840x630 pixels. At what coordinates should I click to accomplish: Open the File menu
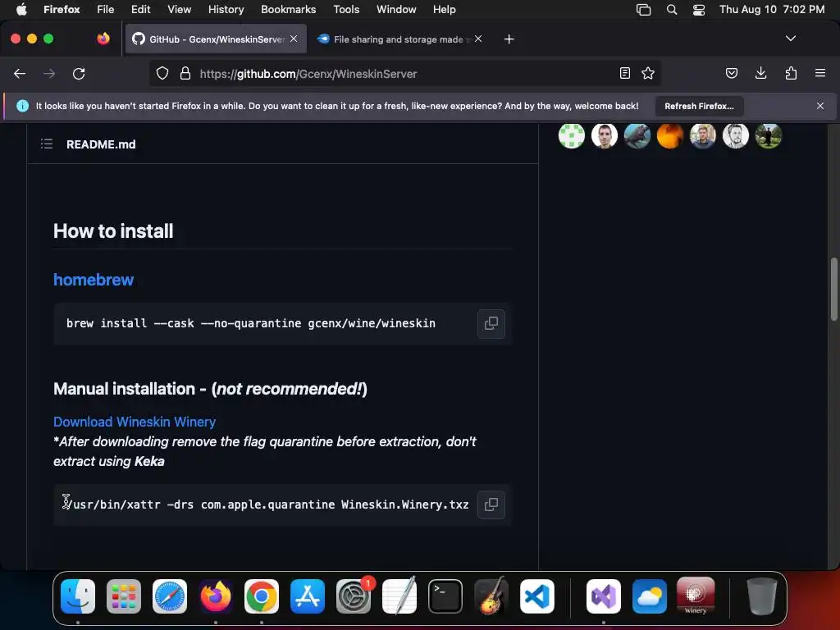[106, 9]
